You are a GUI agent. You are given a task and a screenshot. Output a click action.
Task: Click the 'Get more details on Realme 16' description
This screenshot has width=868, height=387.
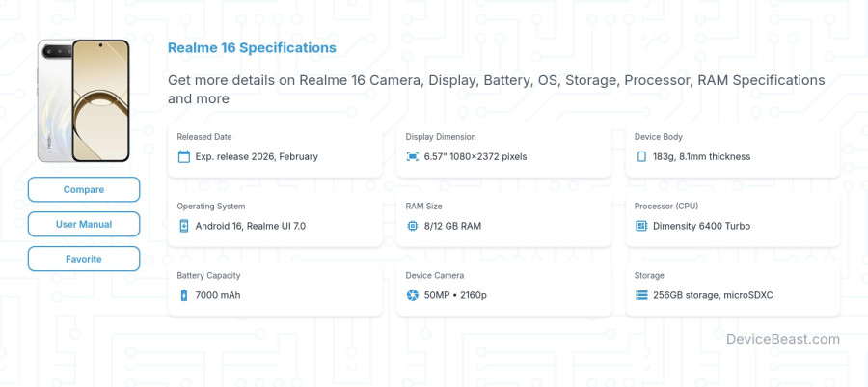pyautogui.click(x=497, y=89)
